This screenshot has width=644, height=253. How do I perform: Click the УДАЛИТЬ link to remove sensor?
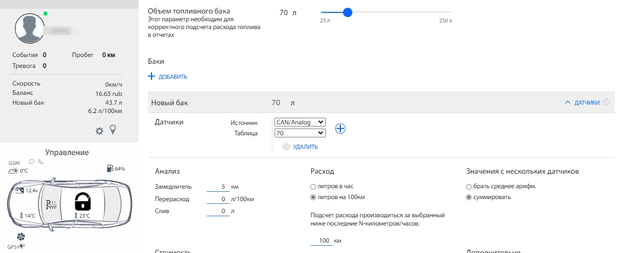(305, 147)
